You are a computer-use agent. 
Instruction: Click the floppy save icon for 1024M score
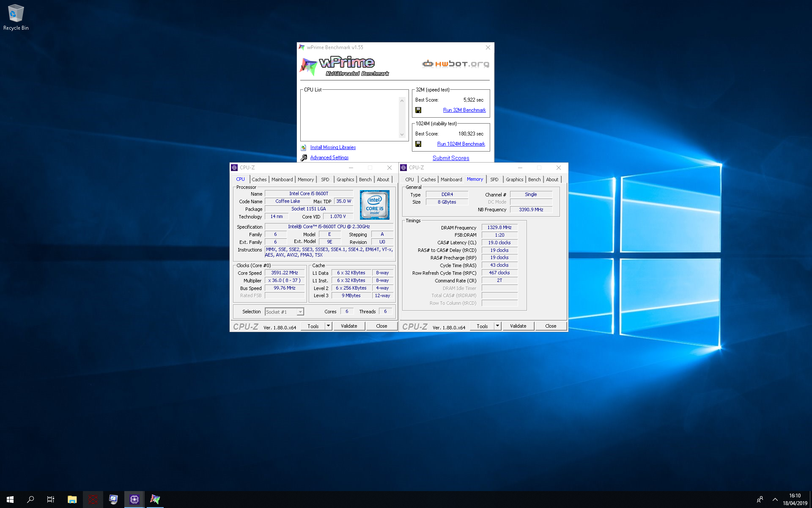coord(418,144)
